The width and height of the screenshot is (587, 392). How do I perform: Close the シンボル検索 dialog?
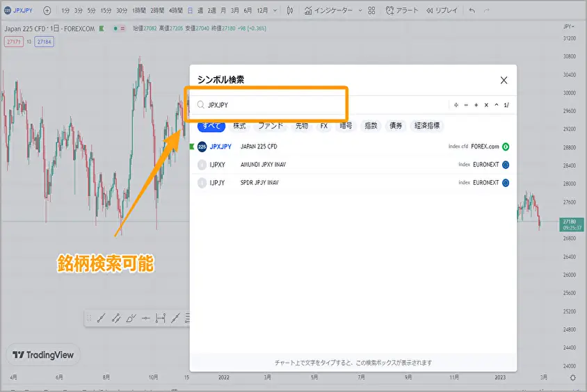[x=504, y=80]
